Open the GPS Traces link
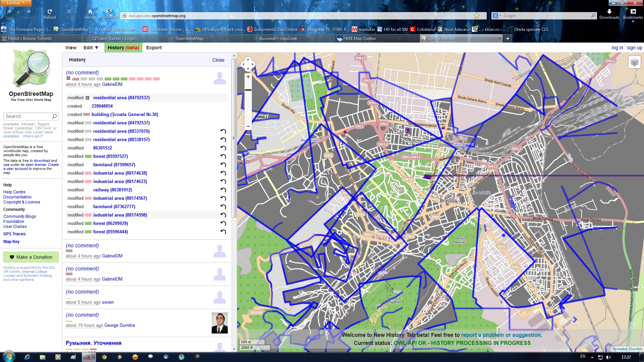Image resolution: width=644 pixels, height=362 pixels. 14,234
